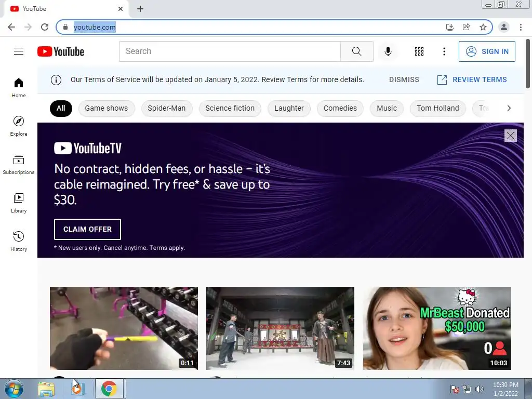The image size is (532, 399).
Task: Open the YouTube apps grid icon
Action: coord(419,51)
